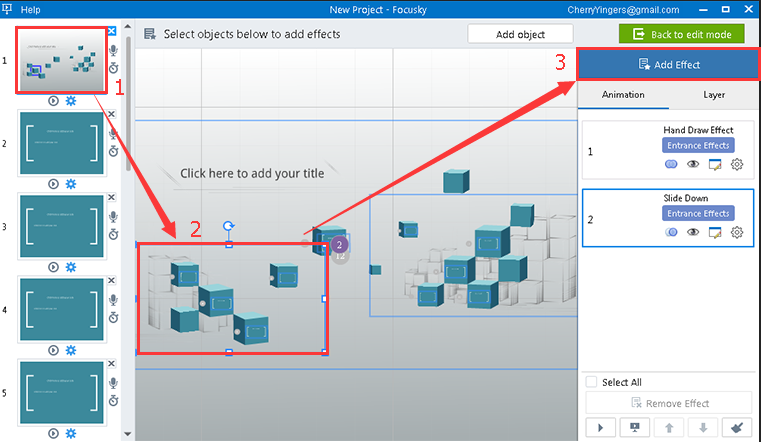Click play icon under slide 2
The image size is (761, 442).
click(x=53, y=184)
